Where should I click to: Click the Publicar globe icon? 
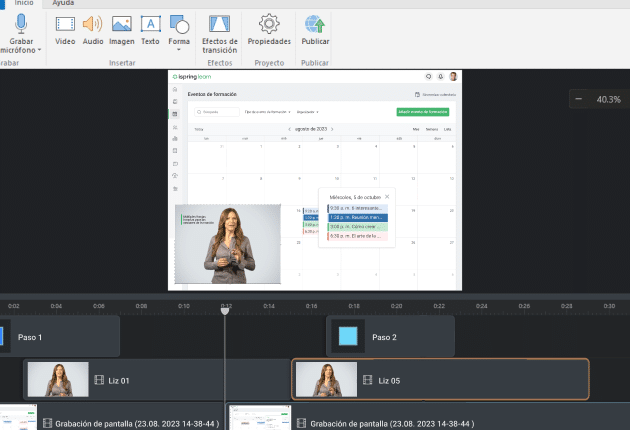315,24
